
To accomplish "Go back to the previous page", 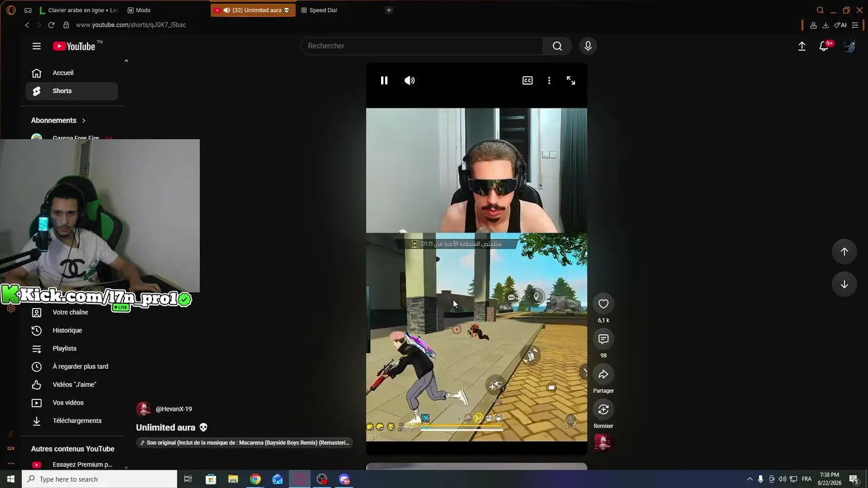I will pyautogui.click(x=27, y=25).
